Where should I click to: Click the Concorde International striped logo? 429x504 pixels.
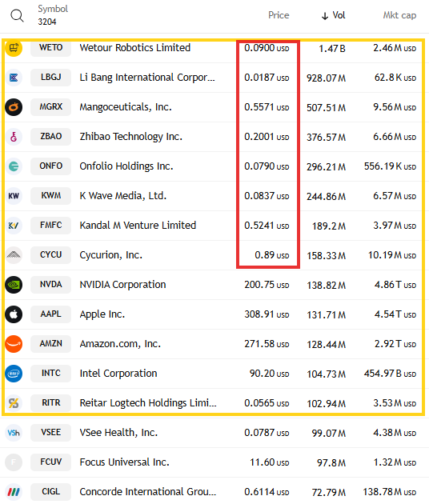[x=14, y=491]
